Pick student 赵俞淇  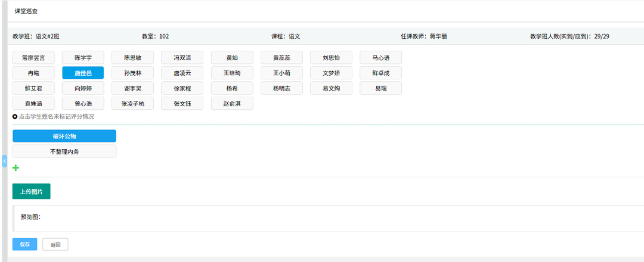pyautogui.click(x=232, y=103)
